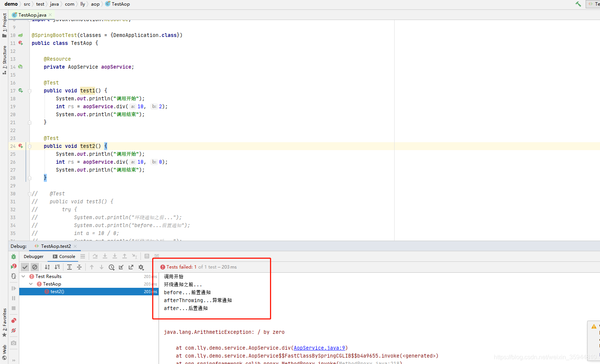The height and width of the screenshot is (364, 600).
Task: Fold the commented block at line 30
Action: [29, 194]
